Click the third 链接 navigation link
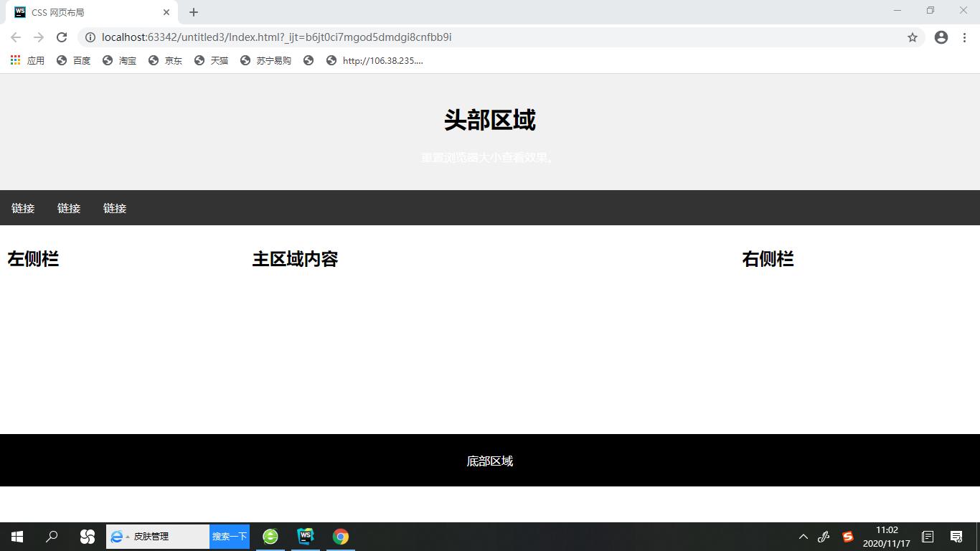The width and height of the screenshot is (980, 551). click(x=114, y=208)
